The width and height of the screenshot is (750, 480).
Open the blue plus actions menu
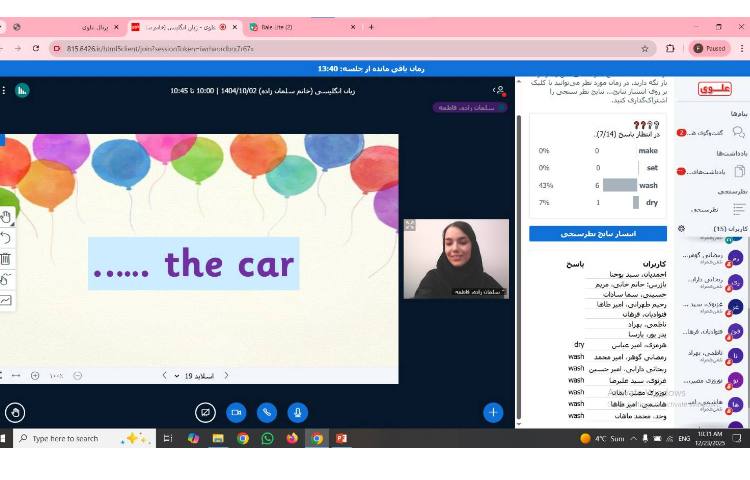493,413
